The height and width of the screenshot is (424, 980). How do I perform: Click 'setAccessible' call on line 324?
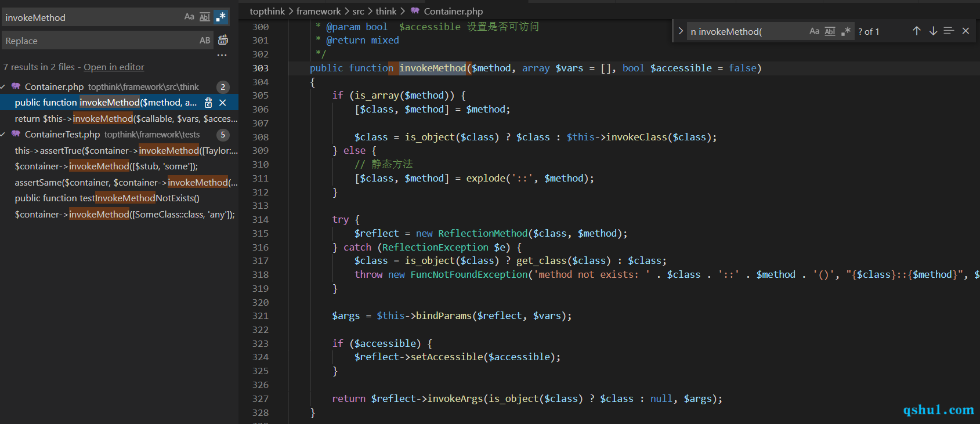(x=447, y=357)
